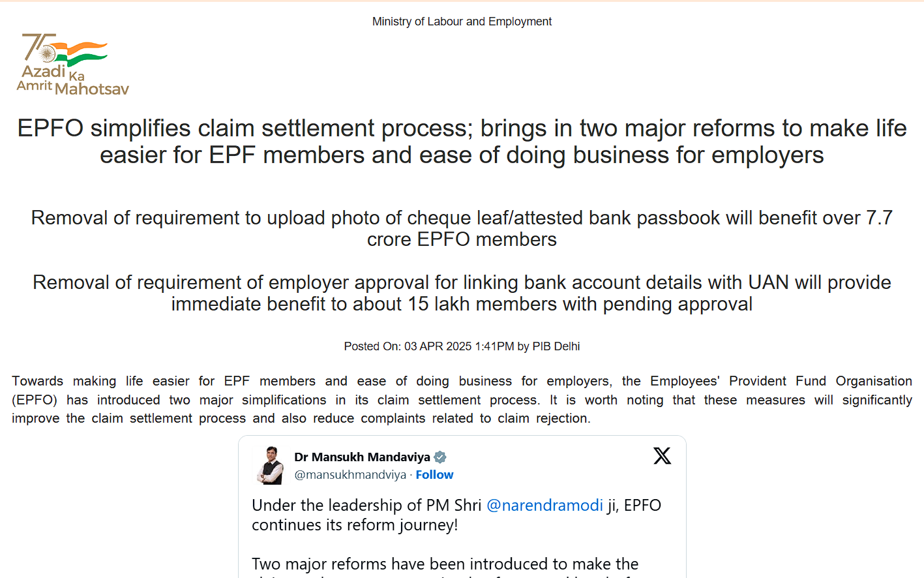Select the first paragraph of the press release
Screen dimensions: 924x578
tap(462, 399)
